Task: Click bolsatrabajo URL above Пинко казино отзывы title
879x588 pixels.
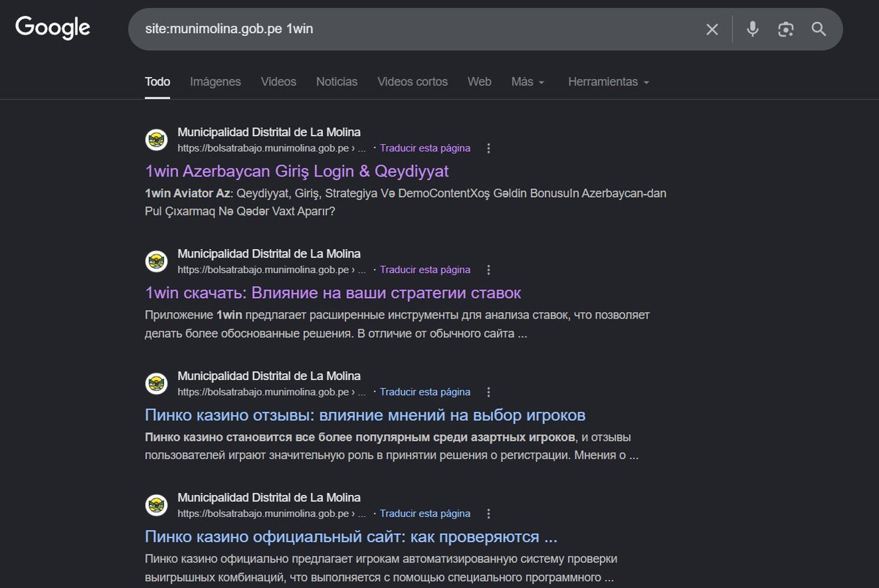Action: click(272, 392)
